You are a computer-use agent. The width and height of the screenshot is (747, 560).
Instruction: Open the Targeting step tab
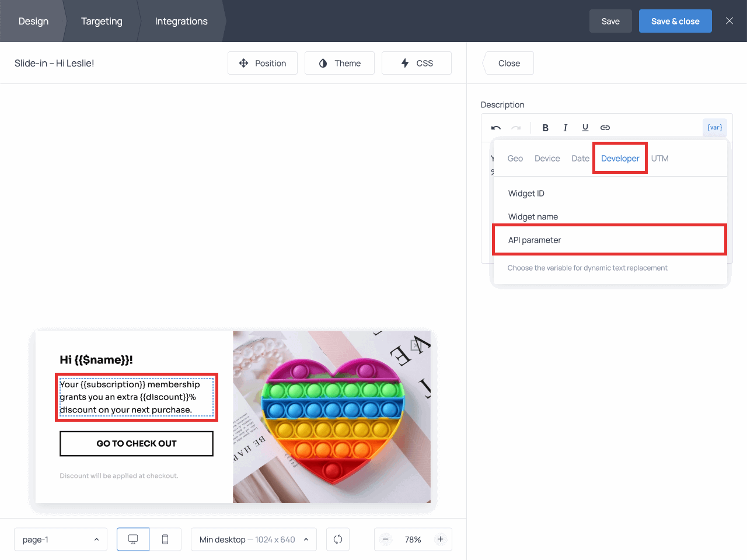pyautogui.click(x=102, y=22)
